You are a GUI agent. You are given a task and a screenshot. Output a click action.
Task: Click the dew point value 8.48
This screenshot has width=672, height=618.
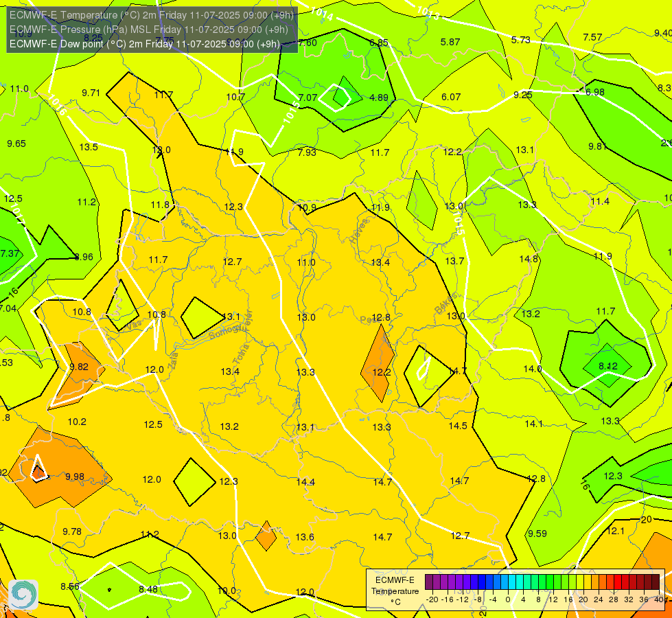(148, 590)
